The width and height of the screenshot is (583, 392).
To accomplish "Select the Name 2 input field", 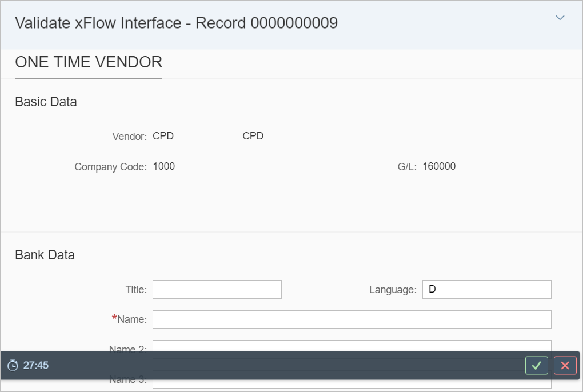I will 352,345.
